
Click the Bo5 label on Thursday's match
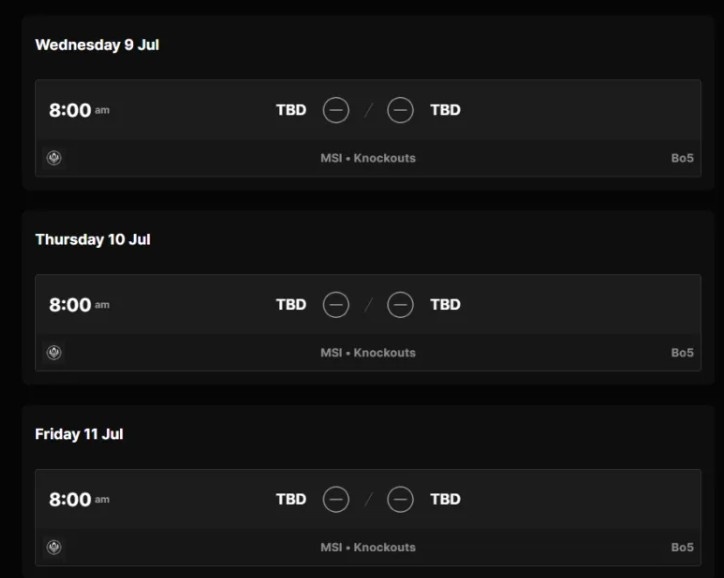coord(682,353)
